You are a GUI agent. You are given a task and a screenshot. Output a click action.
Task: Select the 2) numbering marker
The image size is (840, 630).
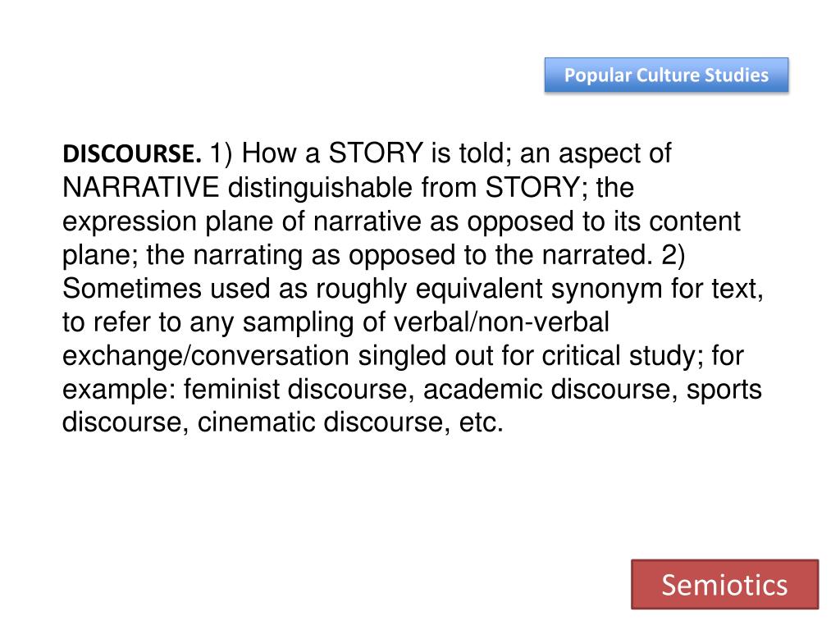coord(673,255)
